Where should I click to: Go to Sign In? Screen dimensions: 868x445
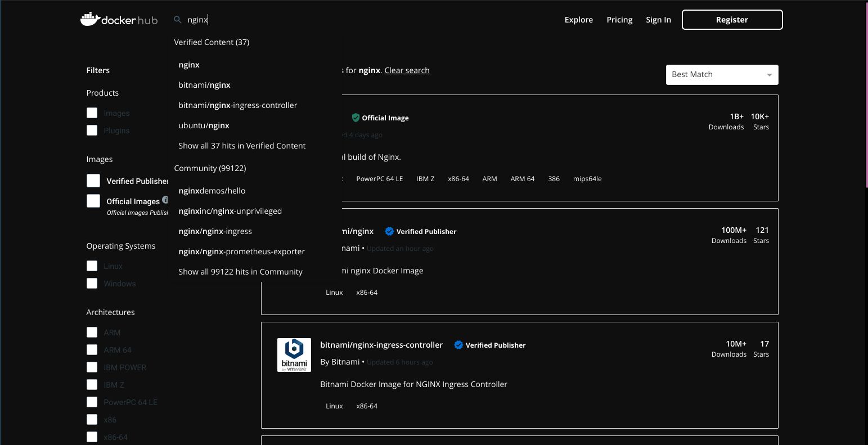coord(658,20)
